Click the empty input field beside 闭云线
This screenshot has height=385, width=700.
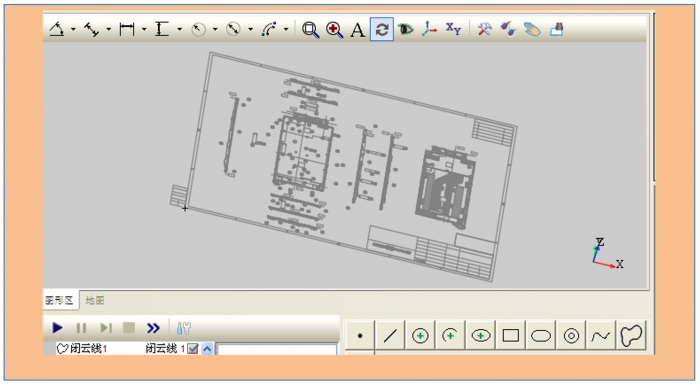point(277,349)
